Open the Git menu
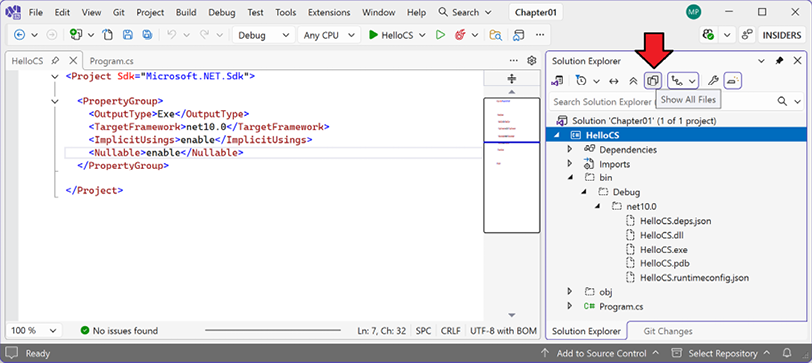 click(119, 12)
